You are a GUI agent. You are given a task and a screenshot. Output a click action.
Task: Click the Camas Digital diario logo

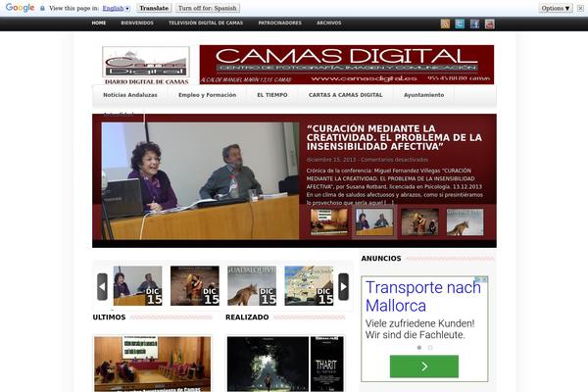(146, 66)
